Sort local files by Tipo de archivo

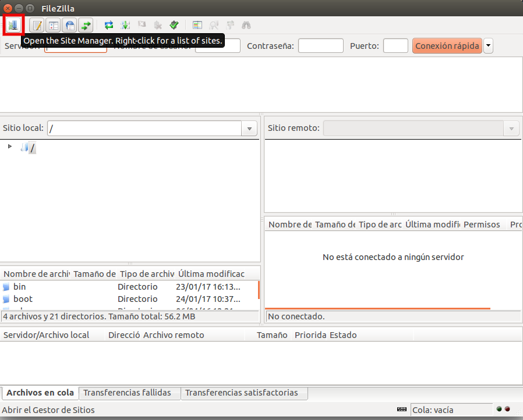pos(146,274)
